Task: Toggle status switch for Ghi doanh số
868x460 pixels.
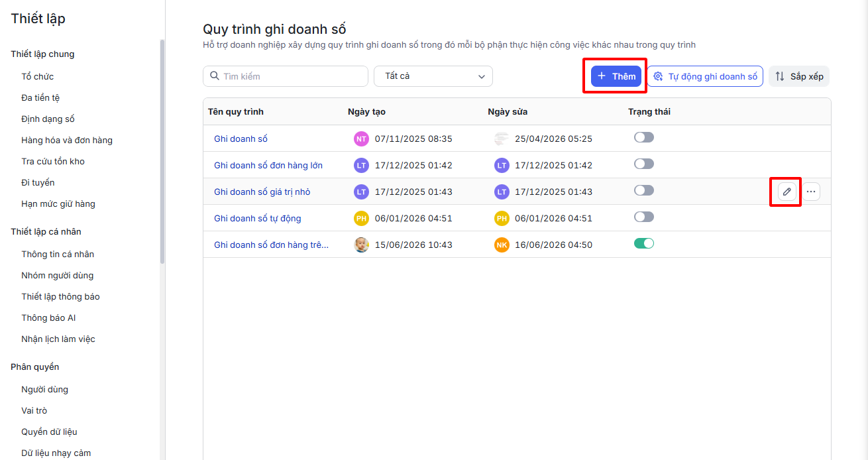Action: (x=644, y=137)
